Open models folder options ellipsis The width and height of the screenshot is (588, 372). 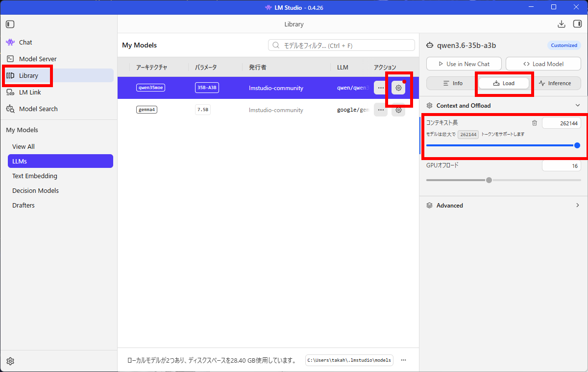404,360
